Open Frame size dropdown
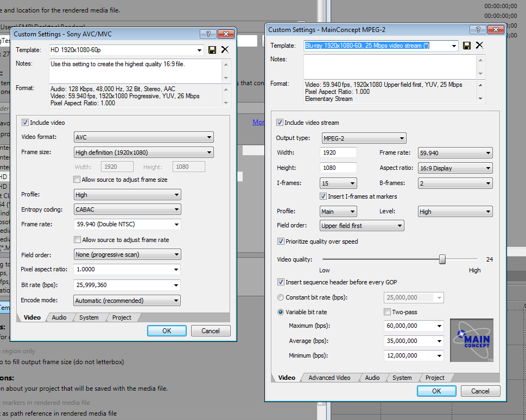 click(143, 152)
